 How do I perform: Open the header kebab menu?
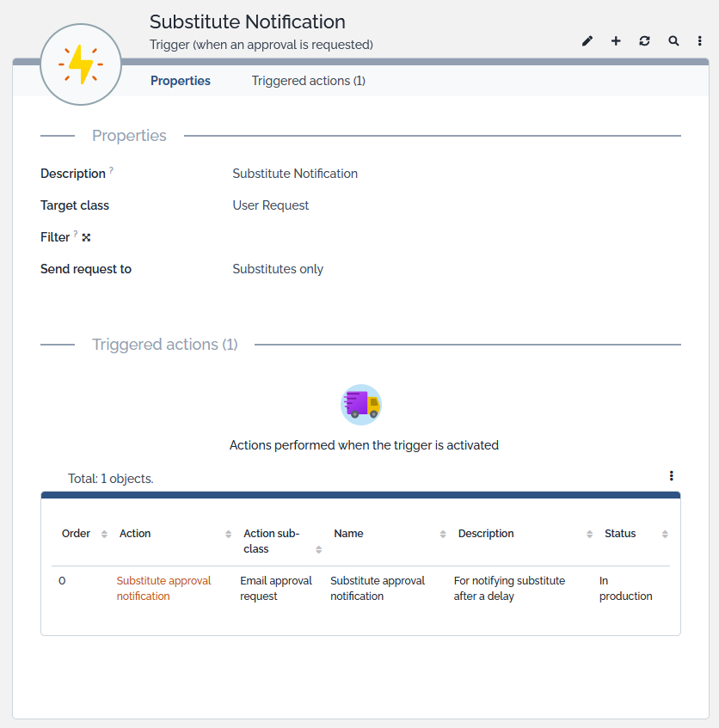(x=700, y=41)
